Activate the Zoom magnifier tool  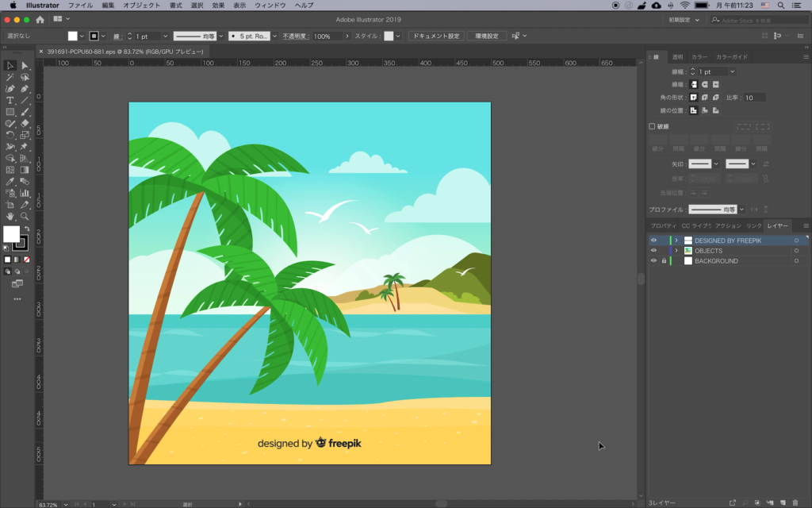coord(25,216)
